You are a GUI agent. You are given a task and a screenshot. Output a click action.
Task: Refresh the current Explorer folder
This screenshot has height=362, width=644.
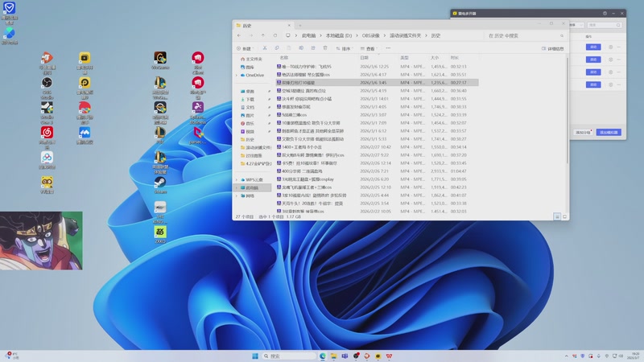tap(275, 36)
